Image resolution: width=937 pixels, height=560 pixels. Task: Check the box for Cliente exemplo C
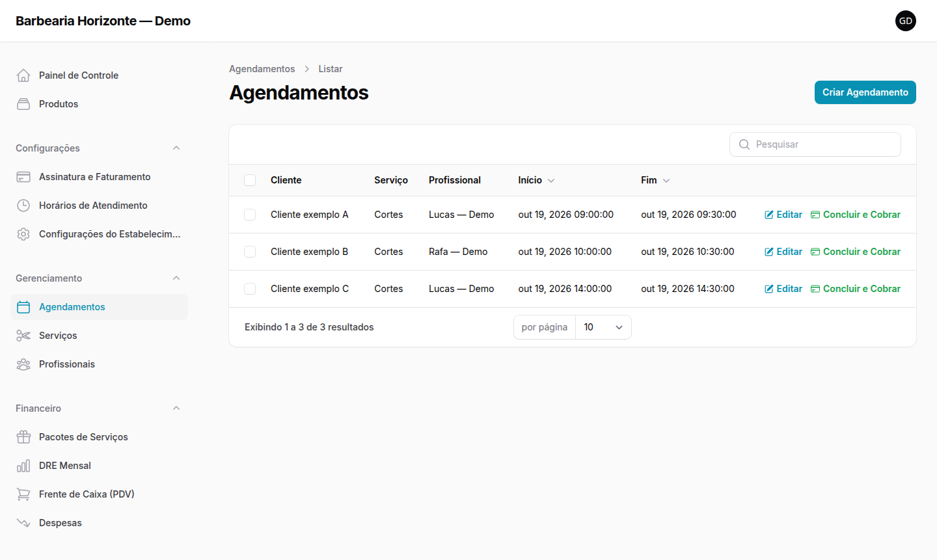(x=250, y=289)
